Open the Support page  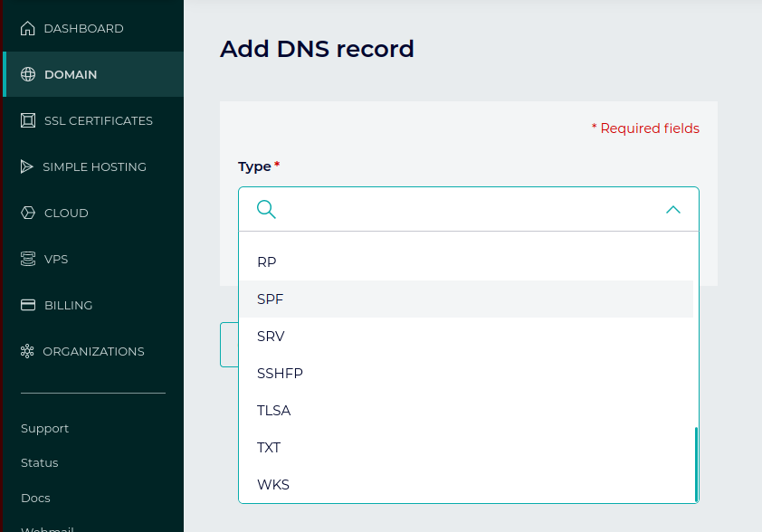44,428
